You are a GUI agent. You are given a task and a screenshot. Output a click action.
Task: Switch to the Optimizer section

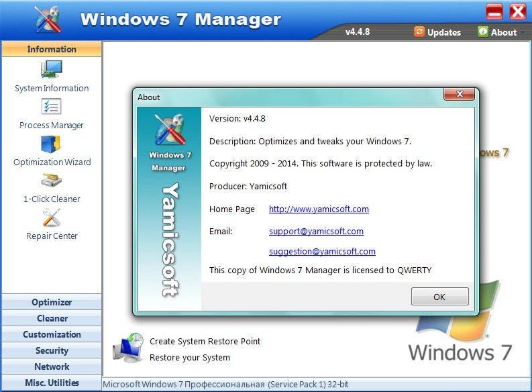coord(52,302)
